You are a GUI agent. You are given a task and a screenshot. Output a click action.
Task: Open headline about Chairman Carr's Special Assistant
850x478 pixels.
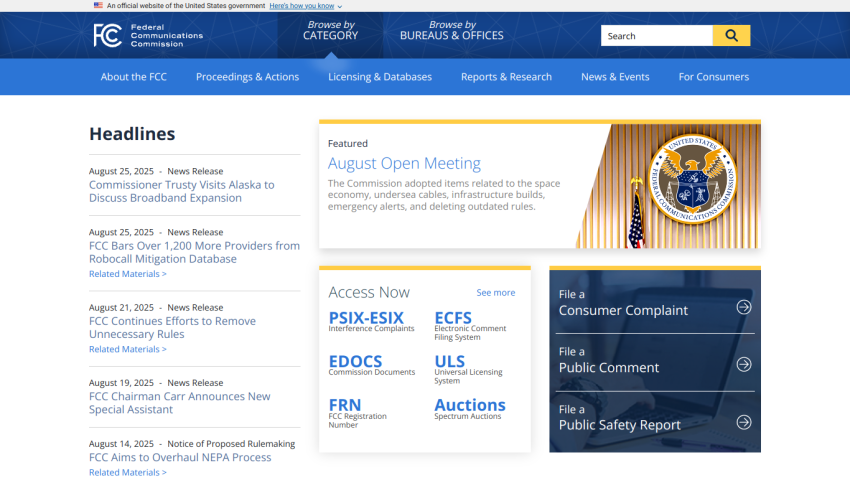[179, 403]
